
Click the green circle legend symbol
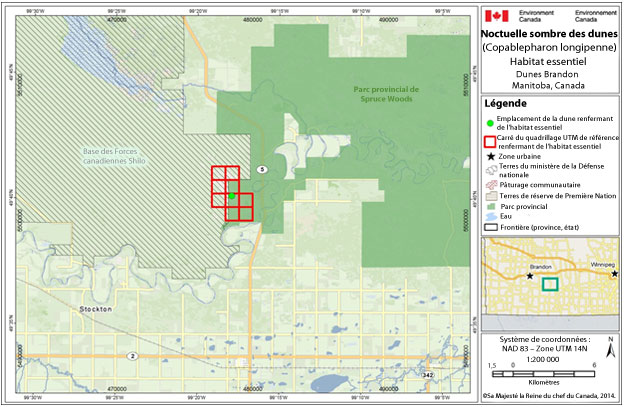pyautogui.click(x=491, y=124)
